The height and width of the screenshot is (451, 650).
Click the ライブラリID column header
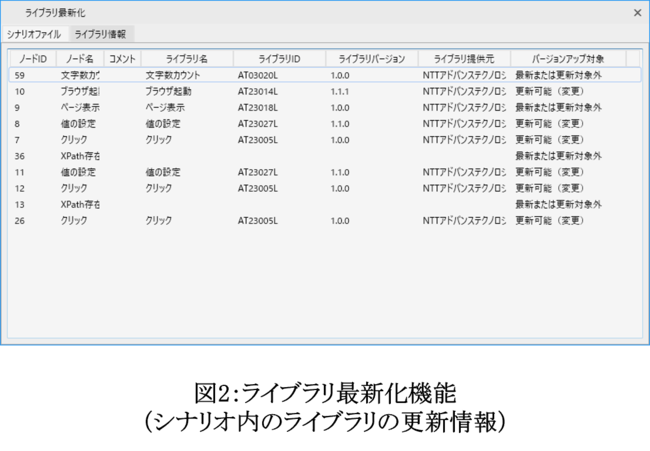pyautogui.click(x=279, y=58)
